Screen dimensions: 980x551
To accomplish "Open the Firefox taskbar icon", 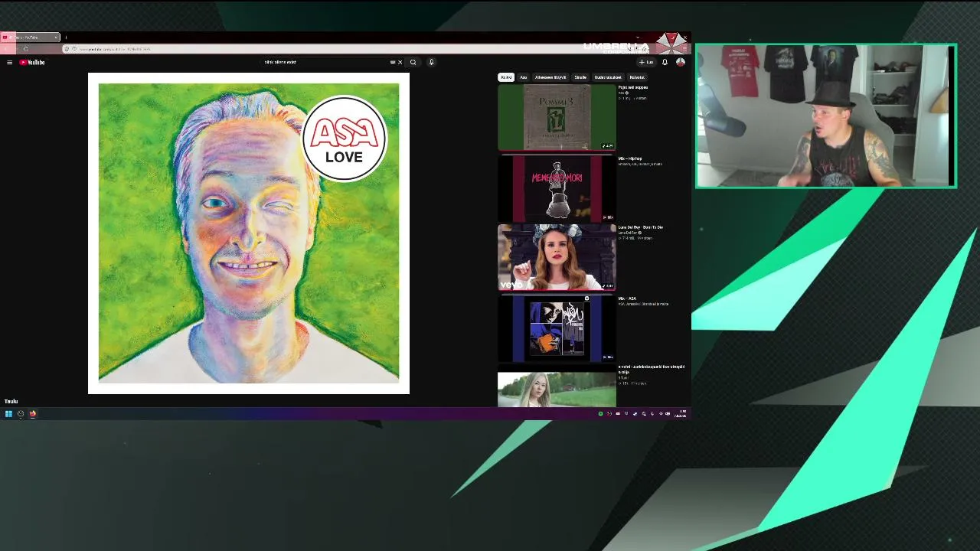I will coord(33,414).
